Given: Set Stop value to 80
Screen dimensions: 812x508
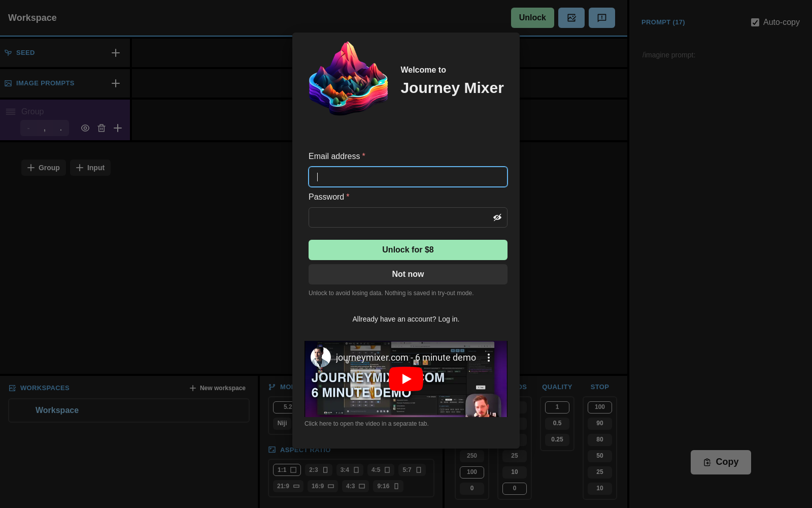Looking at the screenshot, I should pos(600,439).
